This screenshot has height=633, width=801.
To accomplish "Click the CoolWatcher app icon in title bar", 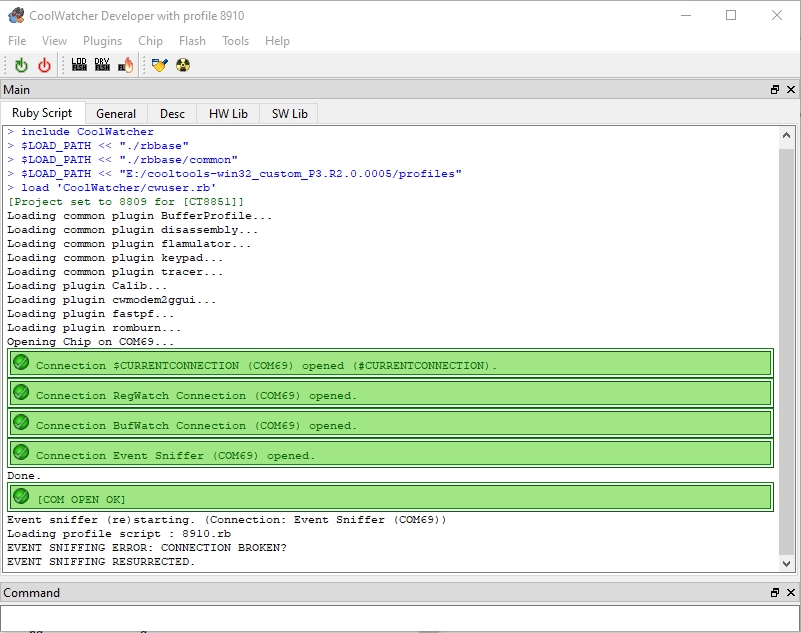I will 16,15.
